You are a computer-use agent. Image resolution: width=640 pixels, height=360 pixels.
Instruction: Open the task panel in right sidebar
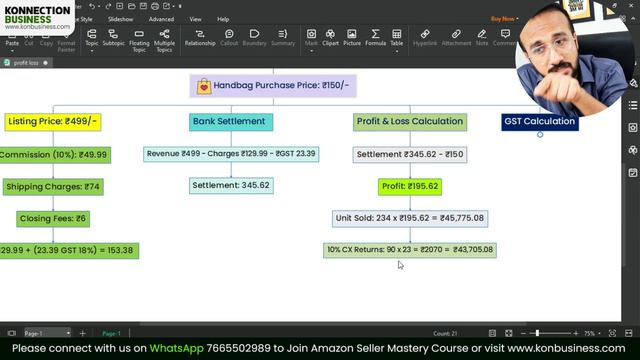point(633,173)
